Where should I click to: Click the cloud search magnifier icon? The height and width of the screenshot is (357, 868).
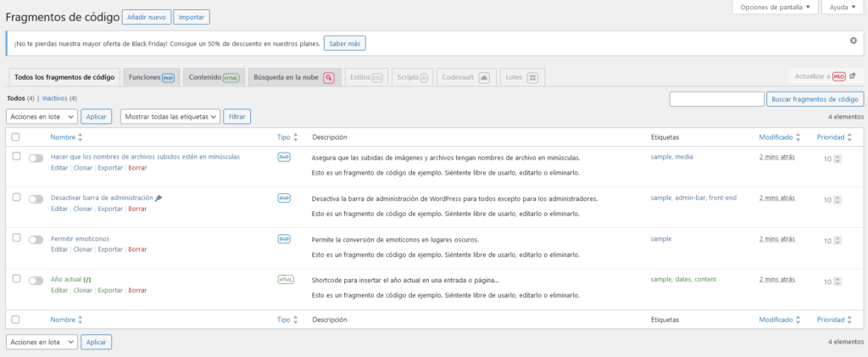click(x=329, y=78)
